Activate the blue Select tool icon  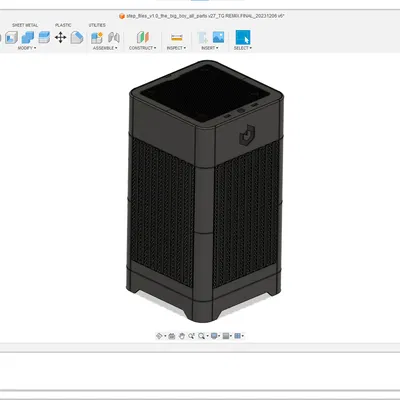243,37
